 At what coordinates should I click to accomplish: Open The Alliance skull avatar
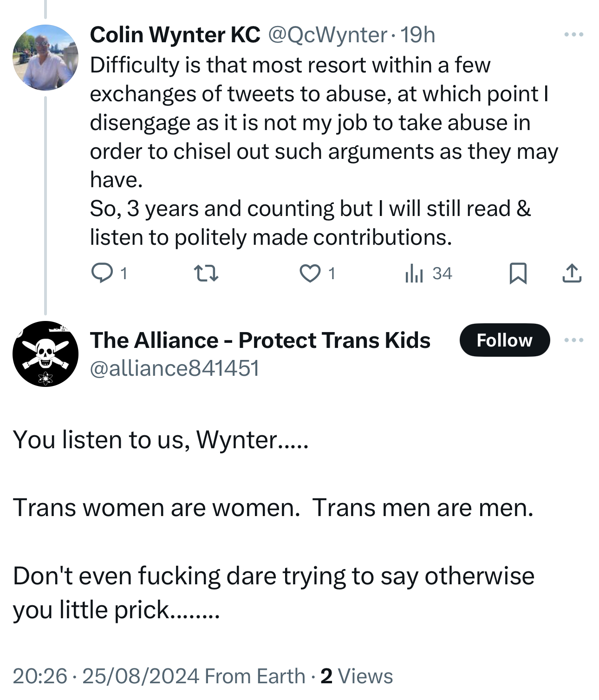tap(46, 354)
